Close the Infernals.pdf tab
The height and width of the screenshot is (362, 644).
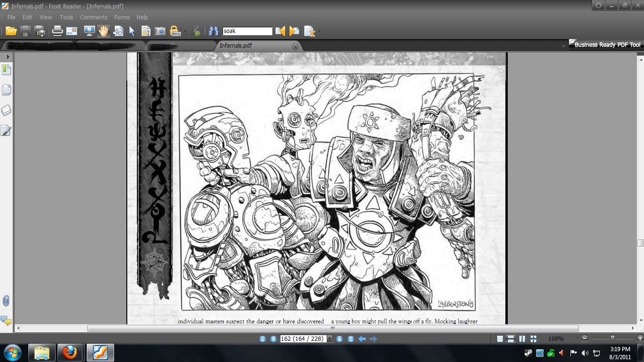pyautogui.click(x=296, y=46)
